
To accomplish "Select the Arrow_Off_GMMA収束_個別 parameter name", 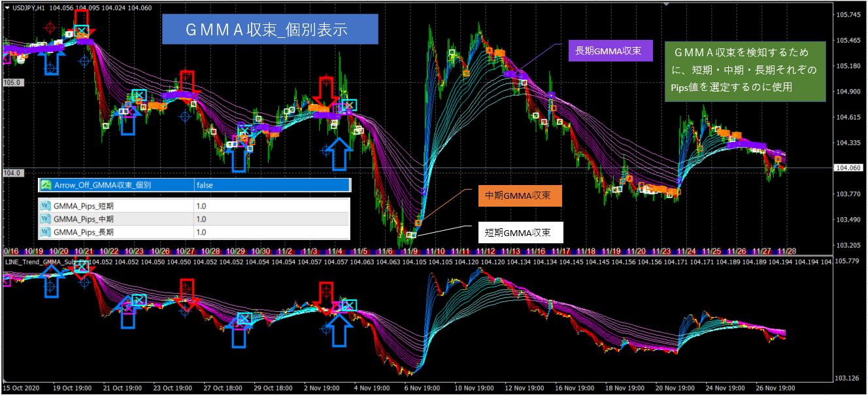I will pos(103,185).
